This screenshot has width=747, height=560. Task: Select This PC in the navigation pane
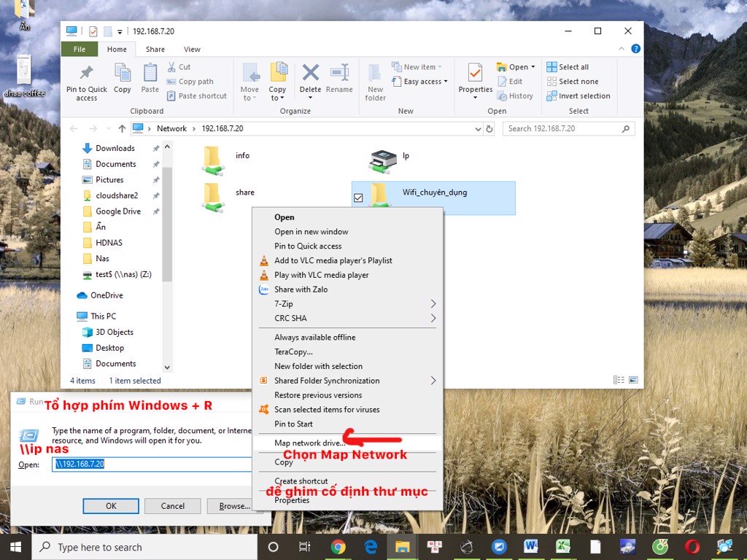click(x=103, y=316)
